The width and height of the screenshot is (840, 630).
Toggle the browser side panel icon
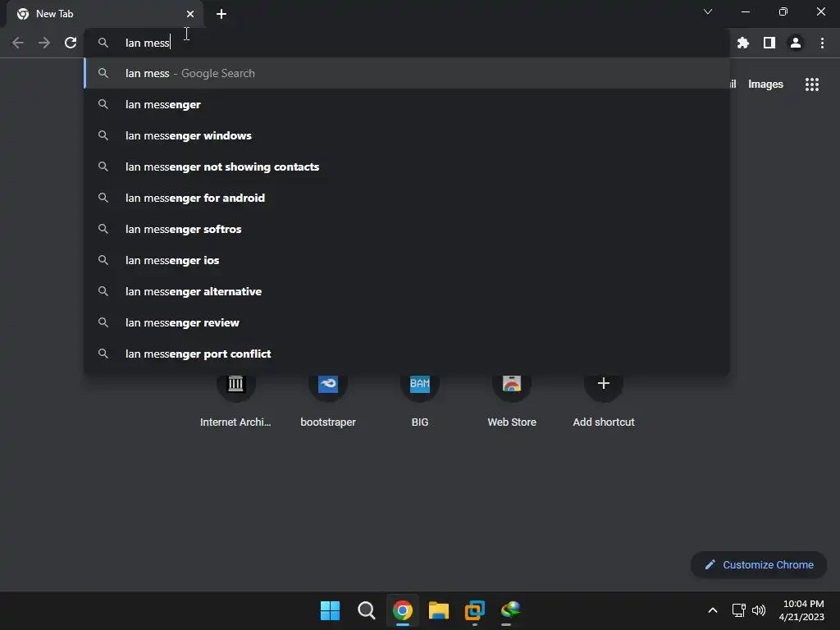[769, 43]
